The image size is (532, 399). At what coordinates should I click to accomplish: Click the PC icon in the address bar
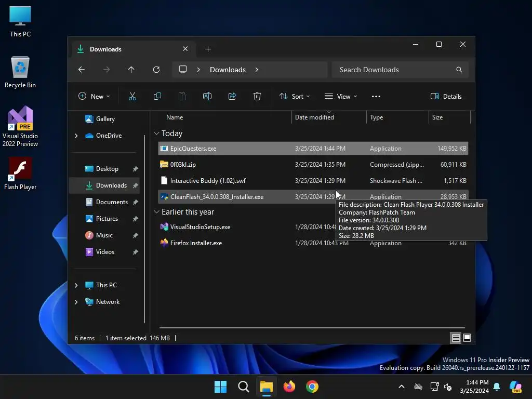183,70
